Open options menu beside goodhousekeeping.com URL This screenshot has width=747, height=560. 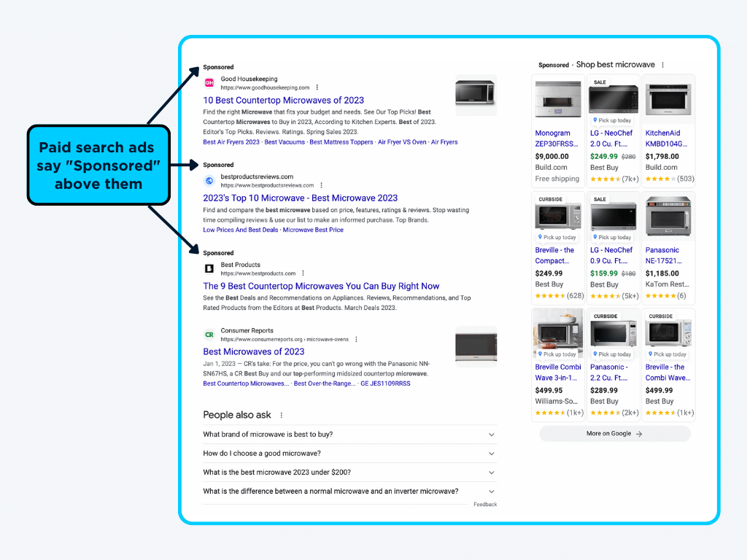coord(317,87)
